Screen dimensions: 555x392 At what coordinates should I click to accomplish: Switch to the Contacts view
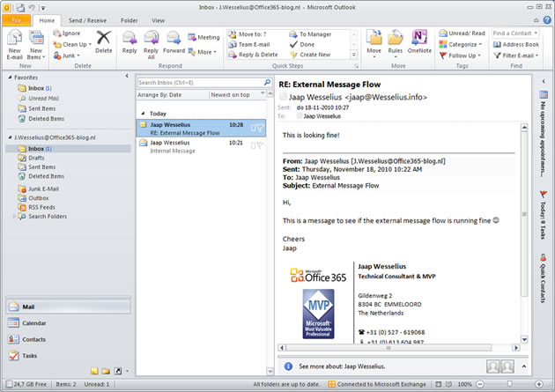pos(69,339)
